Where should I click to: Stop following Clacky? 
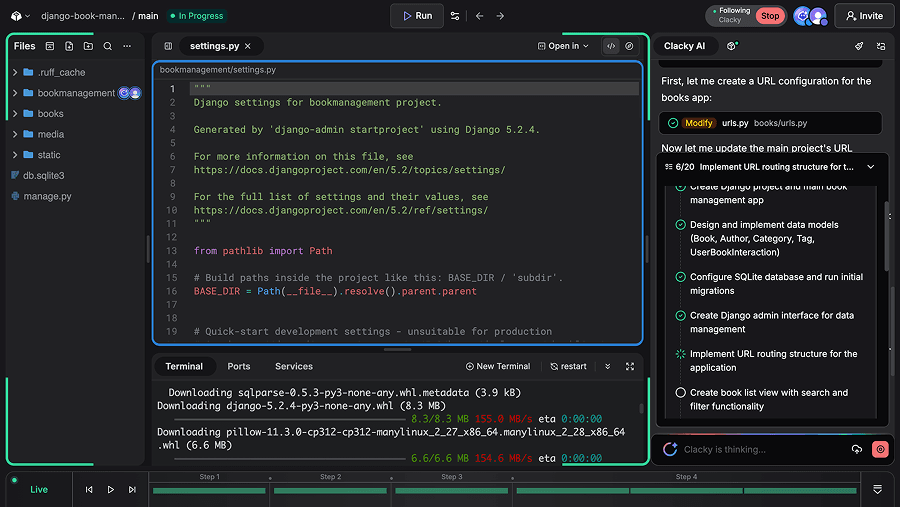pyautogui.click(x=770, y=16)
